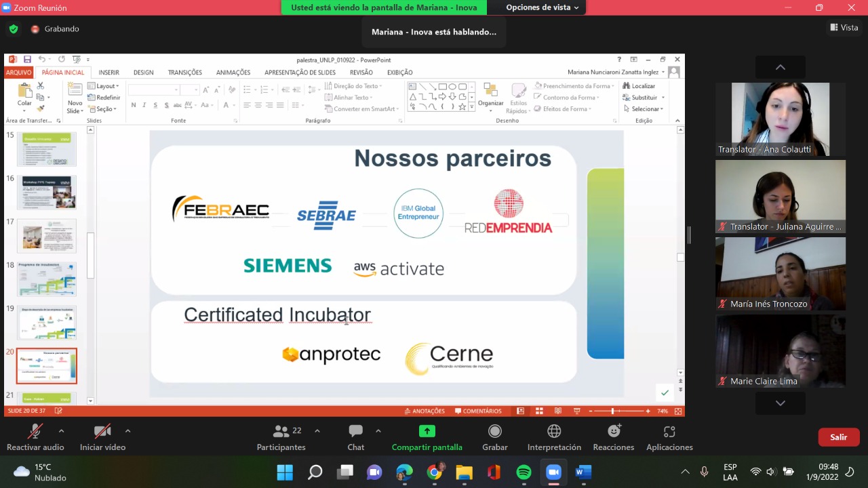Switch to the TRANSIÇÕES tab
868x488 pixels.
pos(185,73)
